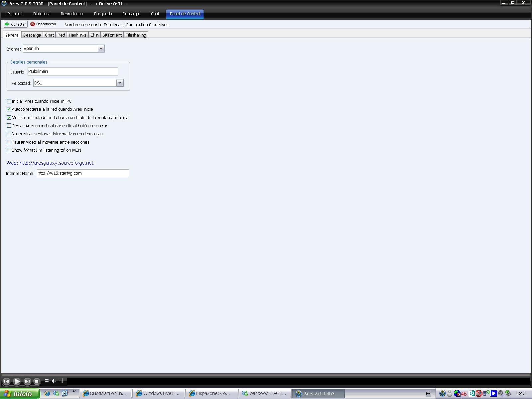Switch to the BitTorrent settings tab
The height and width of the screenshot is (399, 532).
tap(112, 35)
